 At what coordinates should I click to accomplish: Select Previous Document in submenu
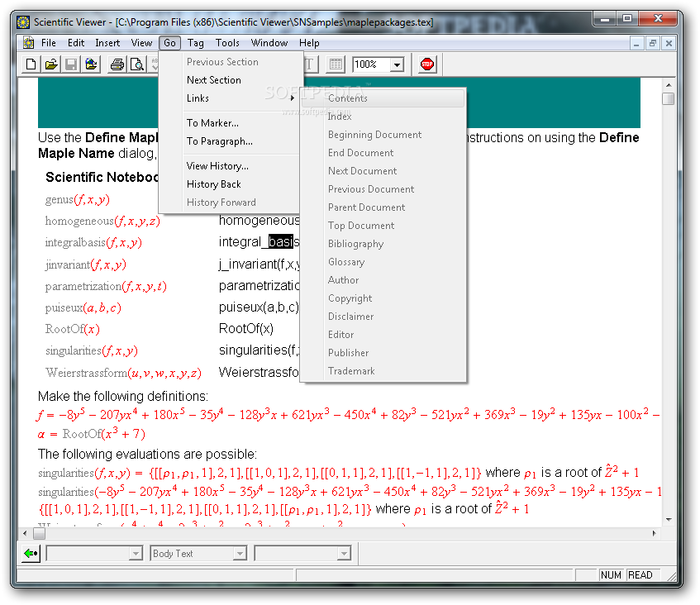(x=383, y=189)
